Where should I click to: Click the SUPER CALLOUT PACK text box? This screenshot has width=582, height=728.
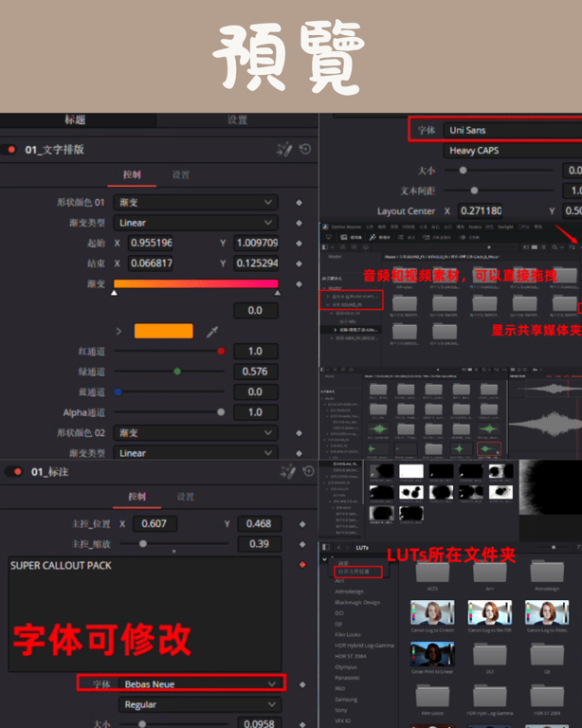(x=145, y=614)
